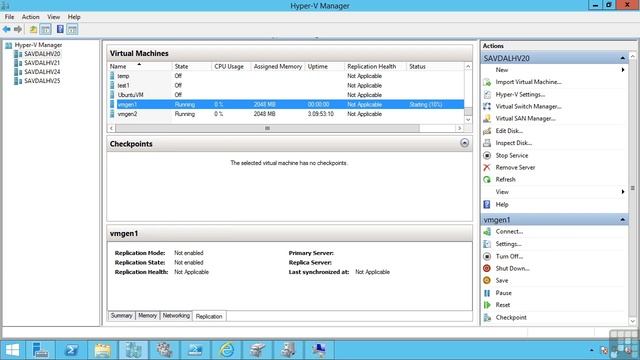The image size is (640, 360).
Task: Click the horizontal scrollbar in VM list
Action: pos(267,128)
